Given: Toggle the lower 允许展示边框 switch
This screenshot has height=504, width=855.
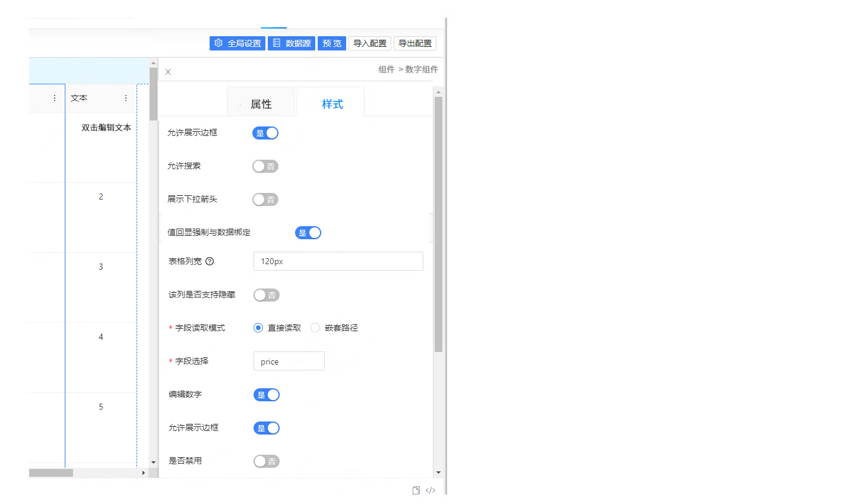Looking at the screenshot, I should tap(267, 428).
